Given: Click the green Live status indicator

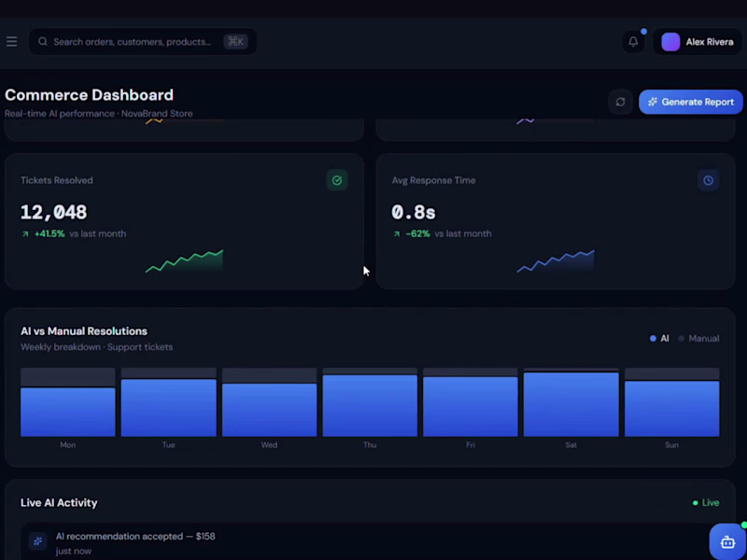Looking at the screenshot, I should (x=706, y=503).
